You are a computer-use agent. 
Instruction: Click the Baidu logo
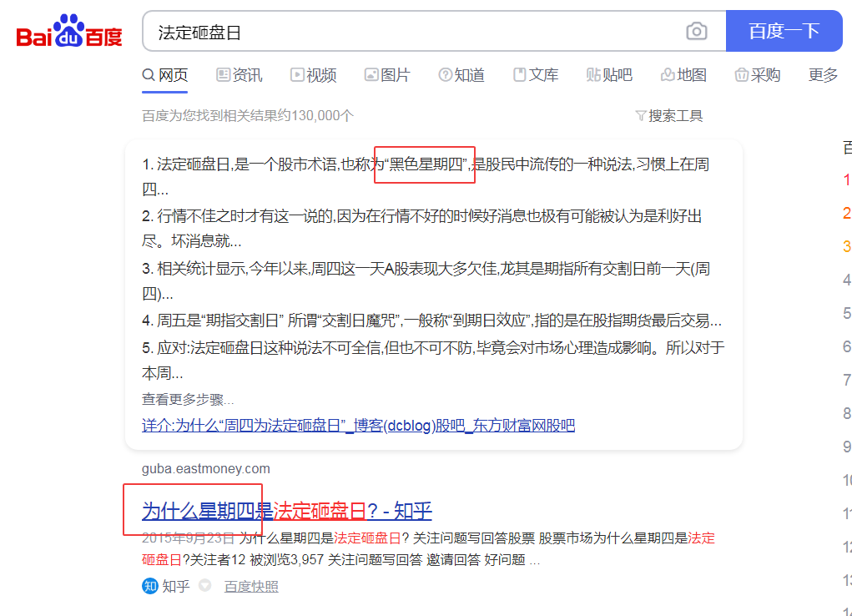coord(69,31)
